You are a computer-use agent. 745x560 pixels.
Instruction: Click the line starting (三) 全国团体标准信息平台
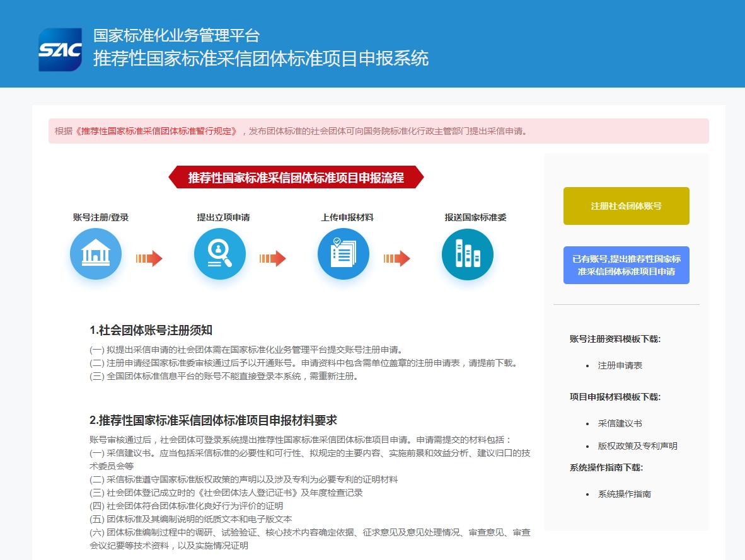pos(224,376)
